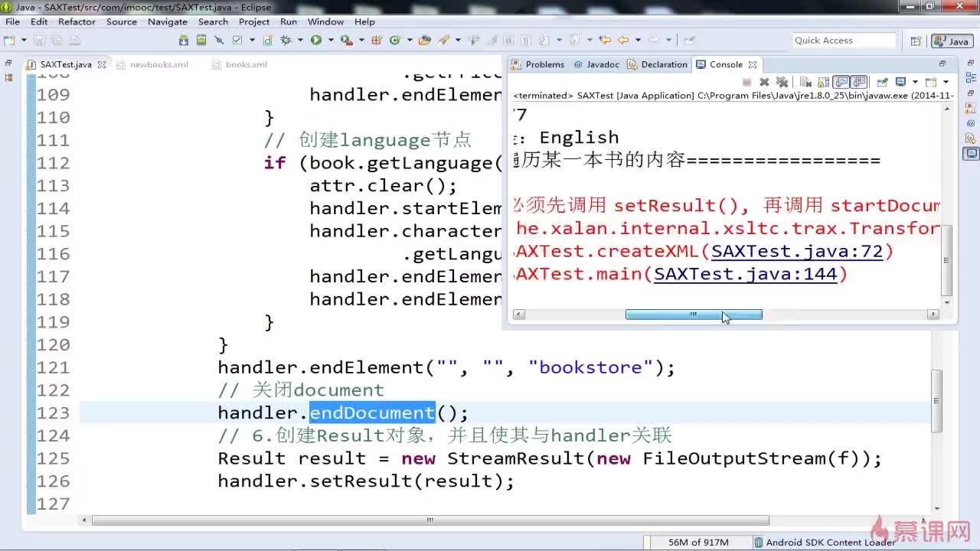The width and height of the screenshot is (980, 551).
Task: Minimize the Console view panel
Action: point(942,64)
